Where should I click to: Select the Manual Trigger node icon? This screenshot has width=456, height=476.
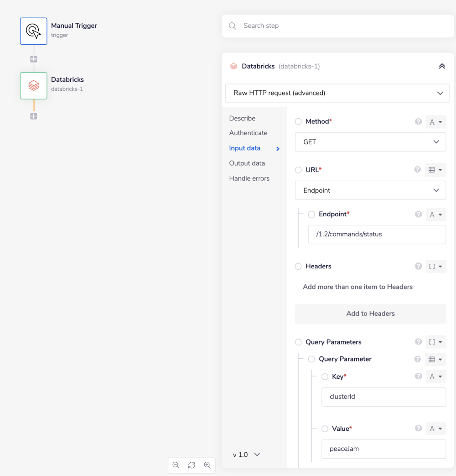34,31
